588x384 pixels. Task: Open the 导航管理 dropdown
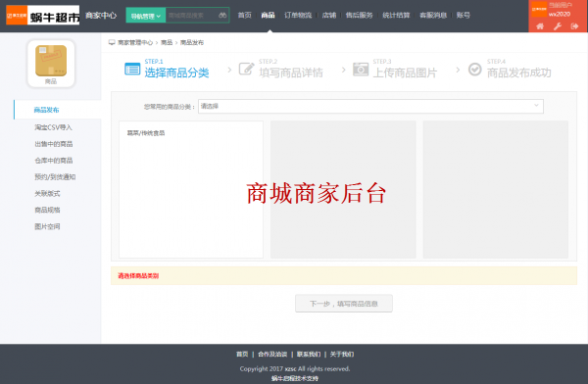pos(146,16)
